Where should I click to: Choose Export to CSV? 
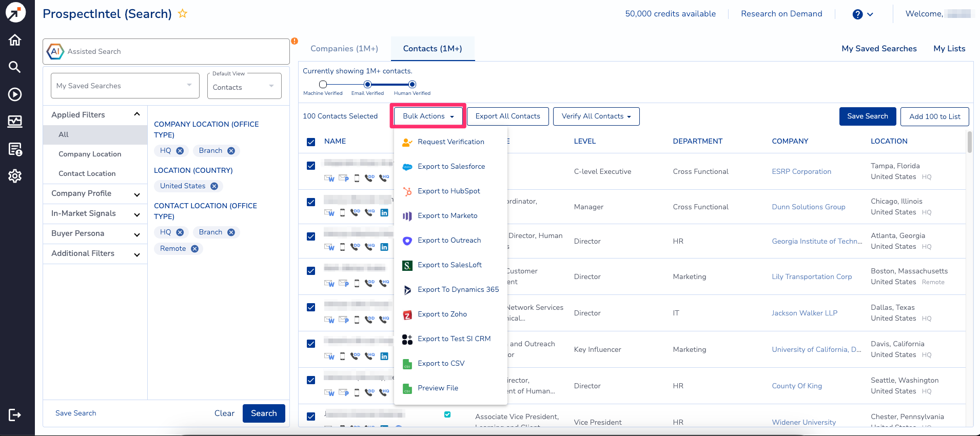coord(451,364)
